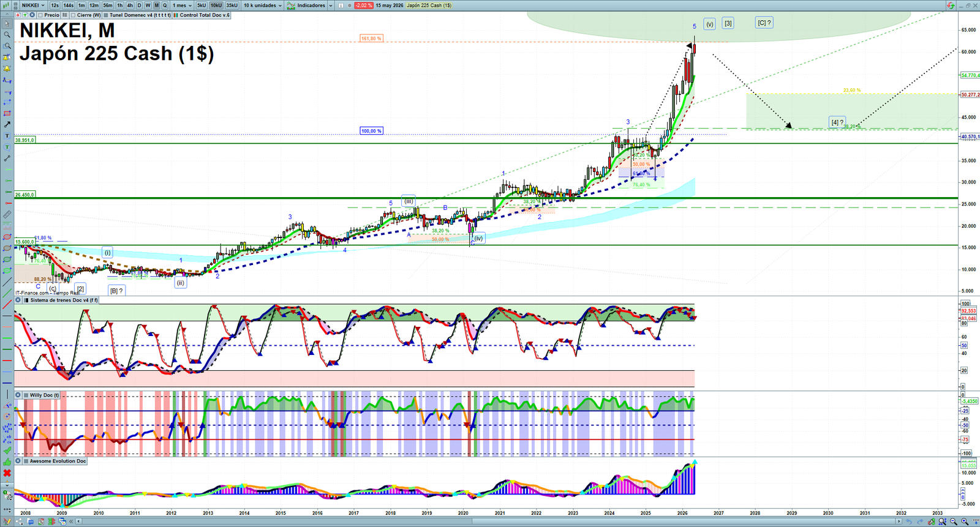Screen dimensions: 980x527
Task: Select the 4h timeframe
Action: click(x=130, y=6)
